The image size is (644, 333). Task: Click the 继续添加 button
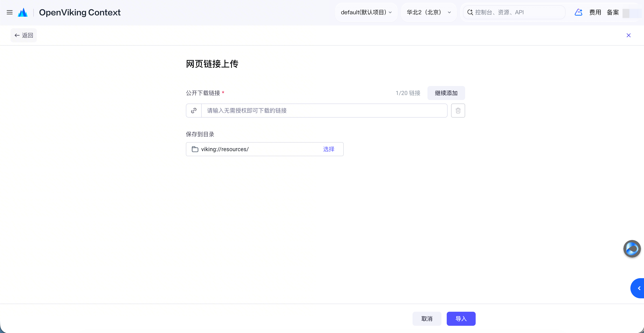446,93
